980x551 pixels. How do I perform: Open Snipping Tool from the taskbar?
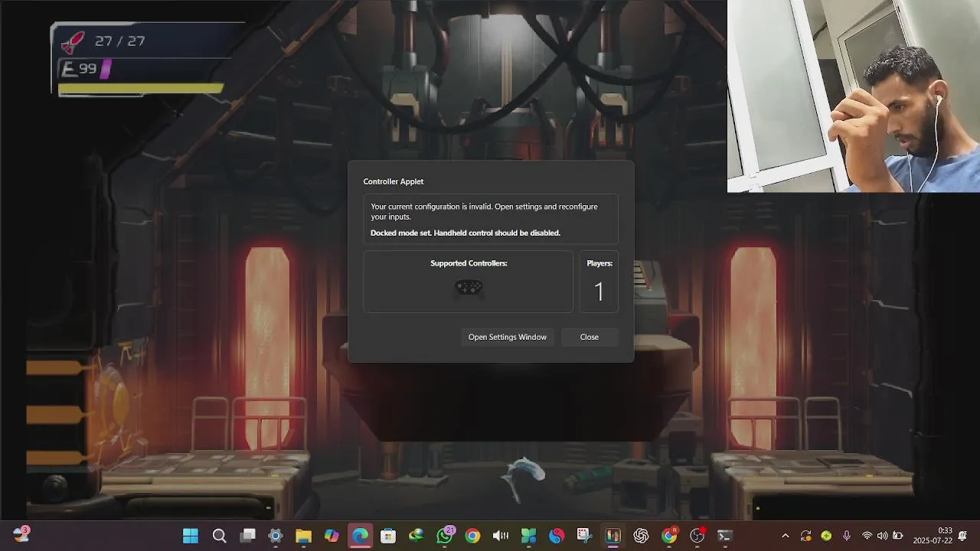pos(585,536)
